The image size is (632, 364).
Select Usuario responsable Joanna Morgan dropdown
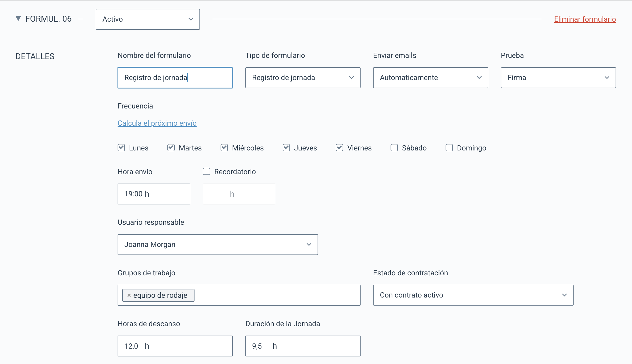pyautogui.click(x=218, y=245)
